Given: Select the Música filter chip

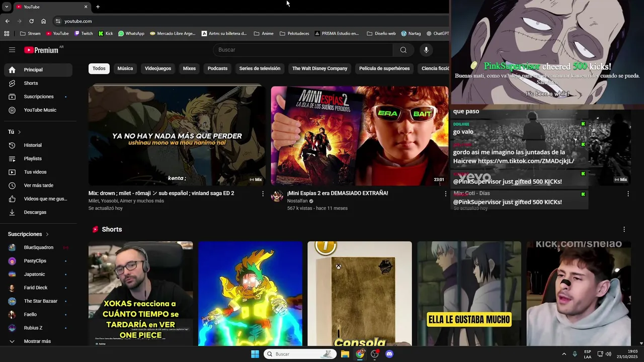Looking at the screenshot, I should tap(125, 68).
